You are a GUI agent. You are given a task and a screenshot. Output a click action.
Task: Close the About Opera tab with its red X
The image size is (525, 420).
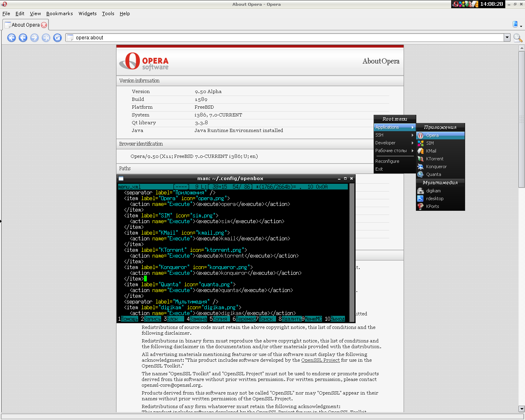pos(44,25)
